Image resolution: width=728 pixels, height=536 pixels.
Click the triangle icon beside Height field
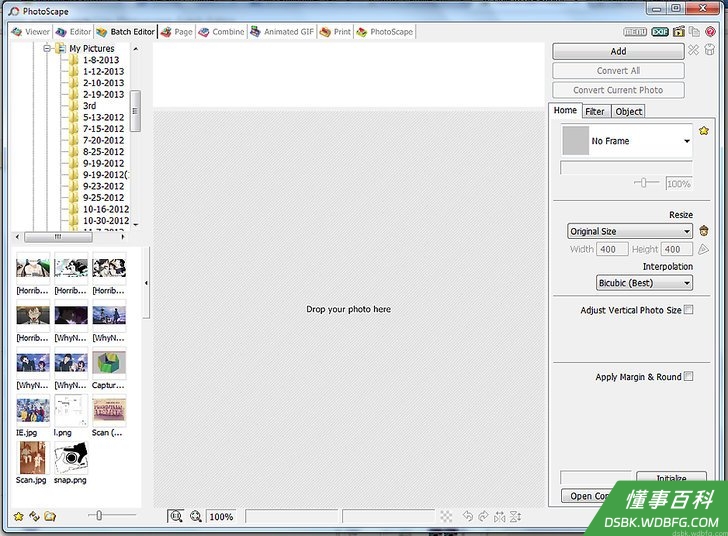[x=703, y=249]
